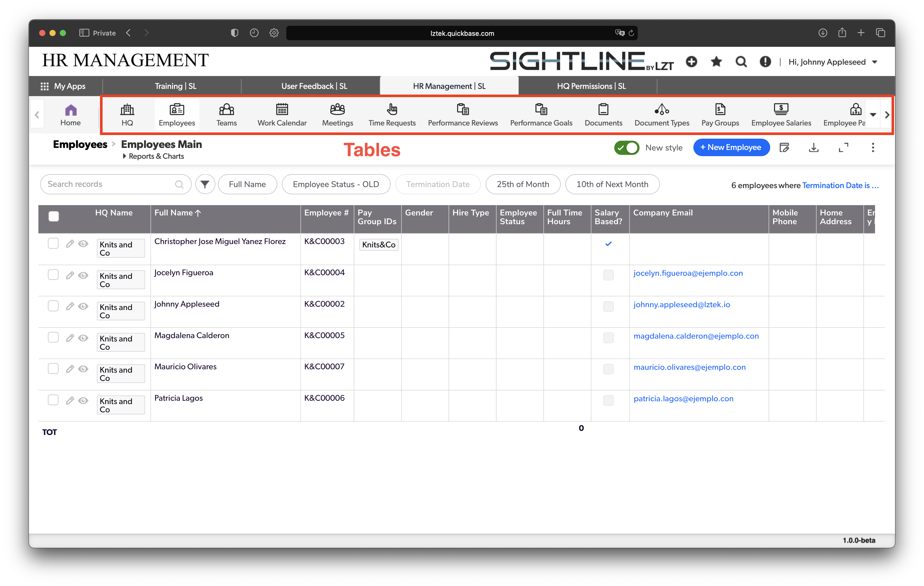This screenshot has width=924, height=586.
Task: Expand report to full screen
Action: [x=843, y=148]
